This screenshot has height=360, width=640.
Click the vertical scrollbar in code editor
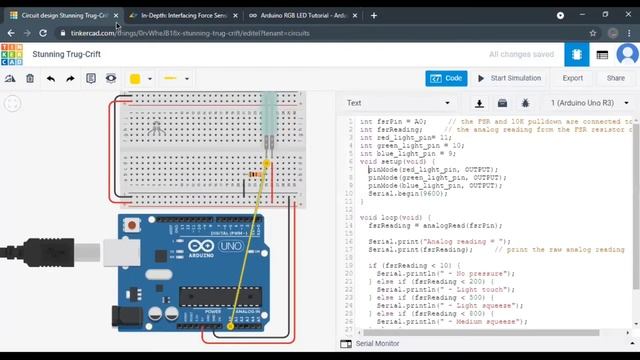pyautogui.click(x=636, y=206)
